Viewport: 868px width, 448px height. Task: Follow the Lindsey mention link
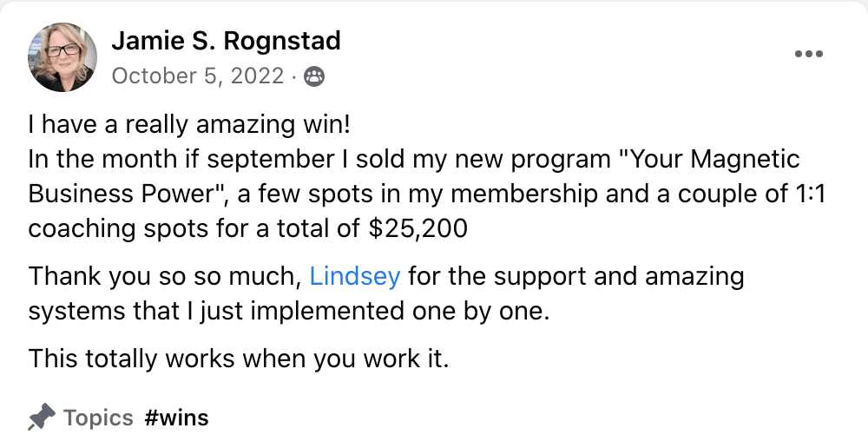(x=355, y=275)
